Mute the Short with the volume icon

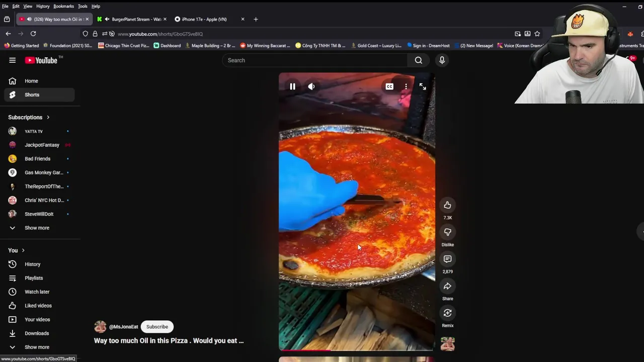pos(311,86)
